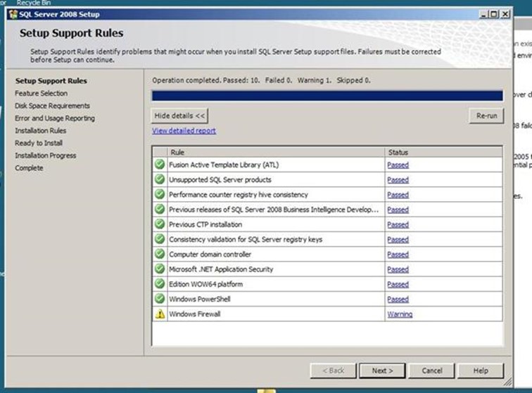This screenshot has height=393, width=532.
Task: Click rule text Windows PowerShell
Action: click(x=200, y=299)
